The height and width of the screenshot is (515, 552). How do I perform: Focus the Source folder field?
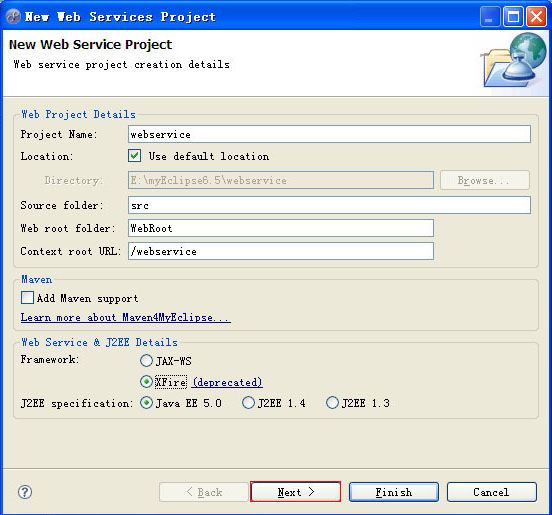point(329,205)
